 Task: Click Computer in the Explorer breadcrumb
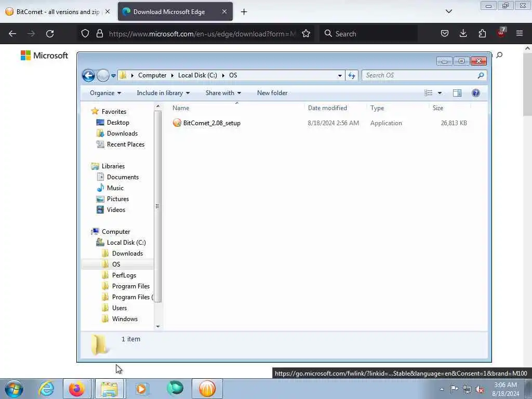coord(152,75)
